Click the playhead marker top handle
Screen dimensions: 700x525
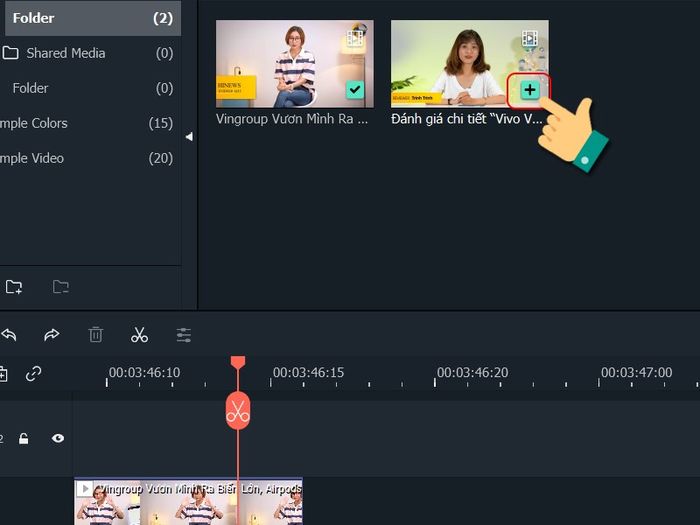(238, 362)
